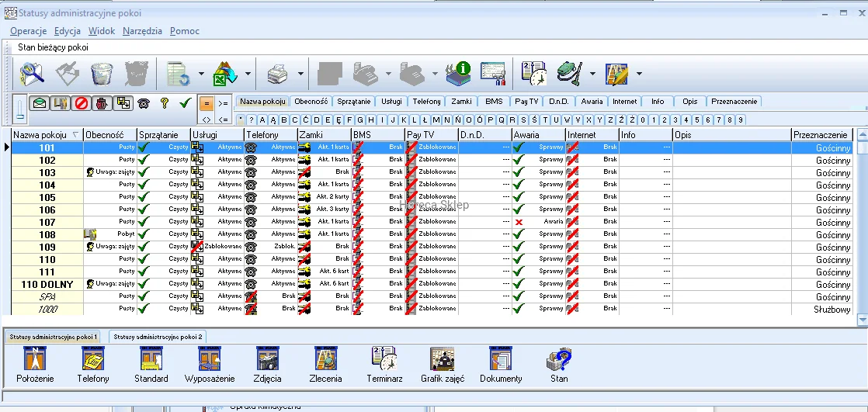Click the Excel export icon
Viewport: 868px width, 412px height.
tap(226, 74)
